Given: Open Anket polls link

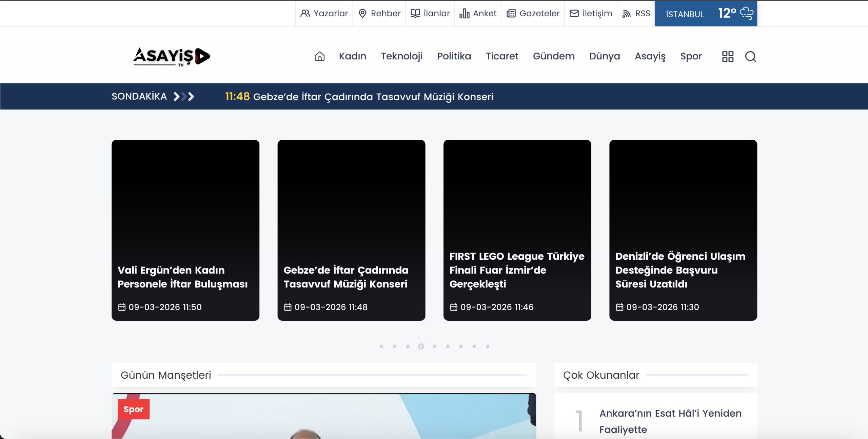Looking at the screenshot, I should 478,14.
